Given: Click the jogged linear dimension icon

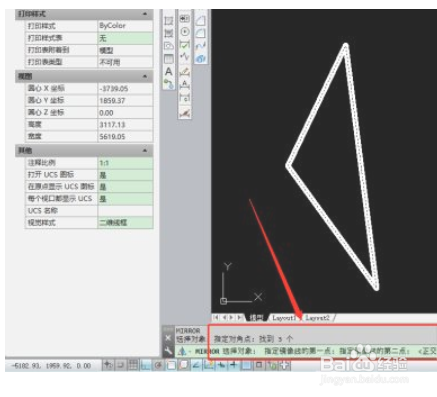Looking at the screenshot, I should point(185,57).
